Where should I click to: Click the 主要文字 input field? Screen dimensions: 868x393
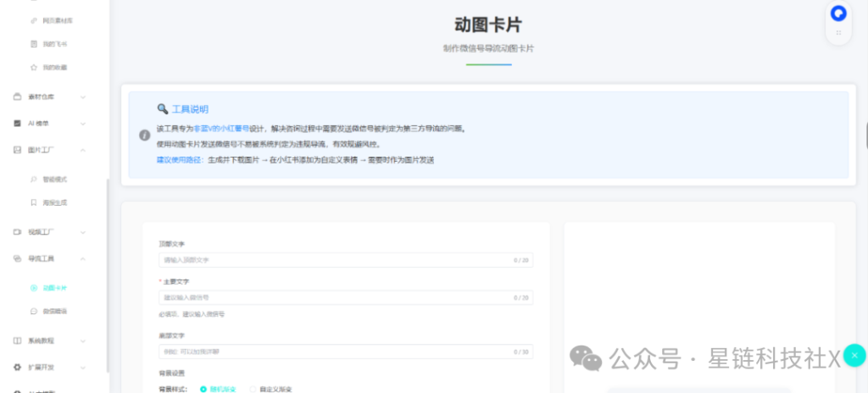(346, 297)
